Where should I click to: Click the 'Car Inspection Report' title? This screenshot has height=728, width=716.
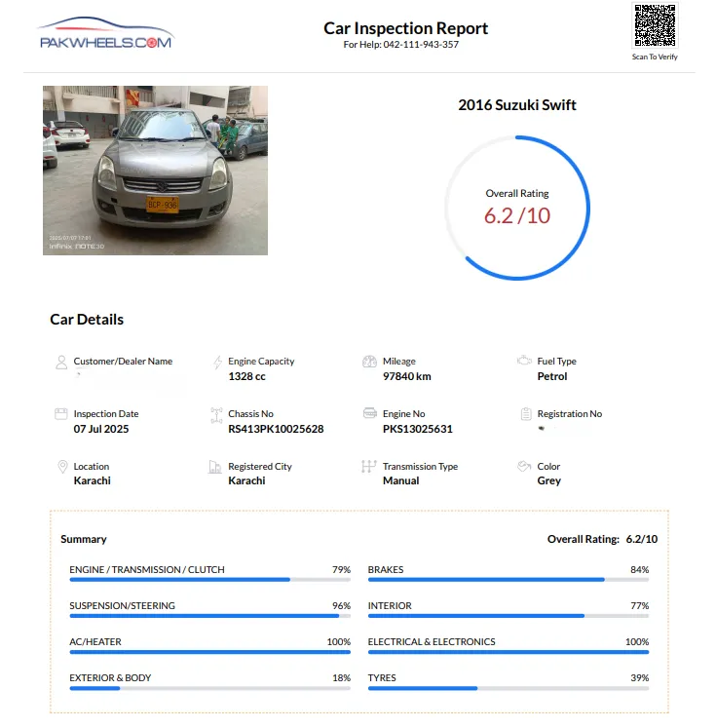[405, 28]
